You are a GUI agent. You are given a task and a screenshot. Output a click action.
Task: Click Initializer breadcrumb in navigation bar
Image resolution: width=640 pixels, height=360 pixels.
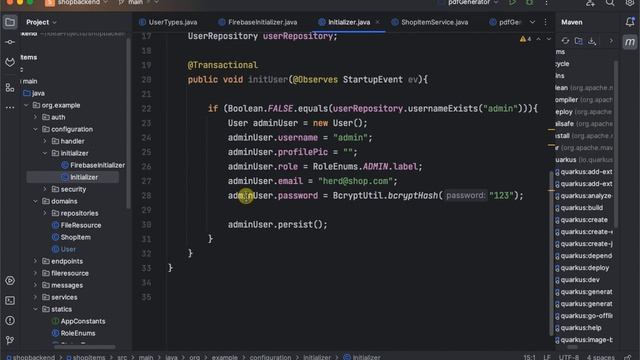point(362,357)
